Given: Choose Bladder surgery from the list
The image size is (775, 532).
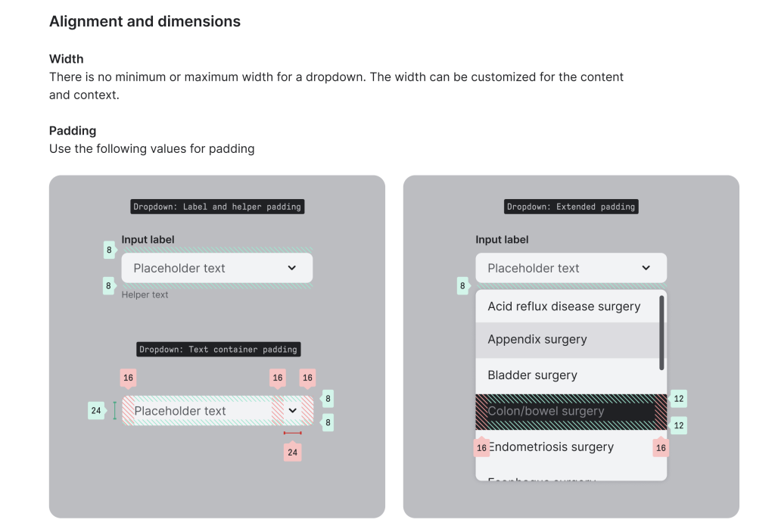Looking at the screenshot, I should (x=532, y=375).
